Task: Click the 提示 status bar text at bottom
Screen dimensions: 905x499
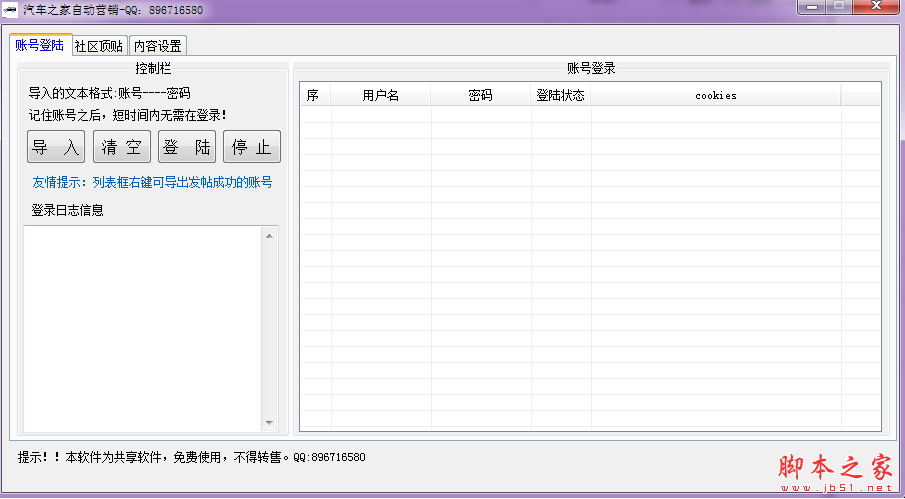Action: coord(192,457)
